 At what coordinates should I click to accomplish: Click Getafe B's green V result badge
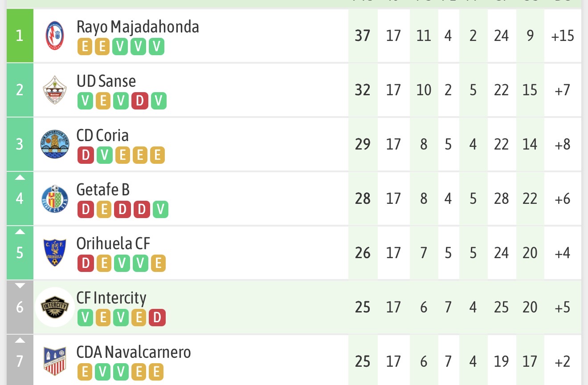click(x=160, y=209)
